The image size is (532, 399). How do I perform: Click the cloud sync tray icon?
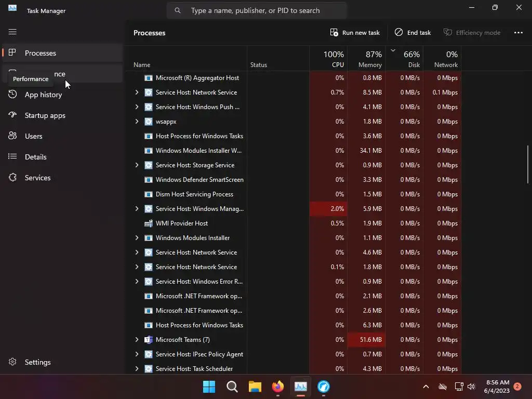443,387
